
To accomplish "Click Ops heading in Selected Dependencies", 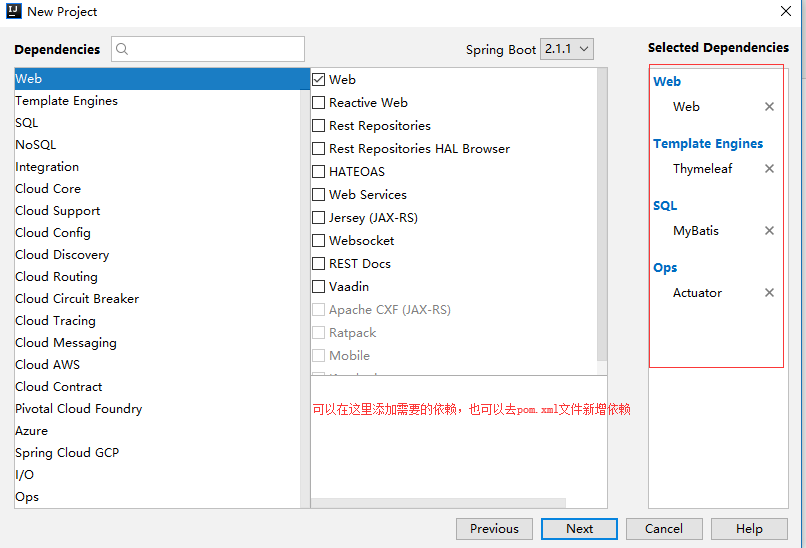I will click(x=665, y=268).
